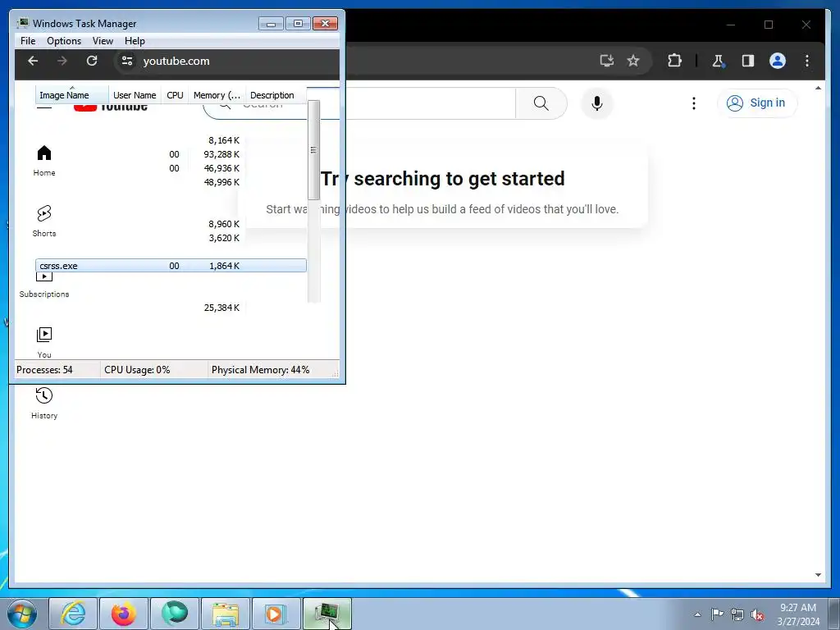The height and width of the screenshot is (630, 840).
Task: Click the youtube.com address text
Action: click(176, 61)
